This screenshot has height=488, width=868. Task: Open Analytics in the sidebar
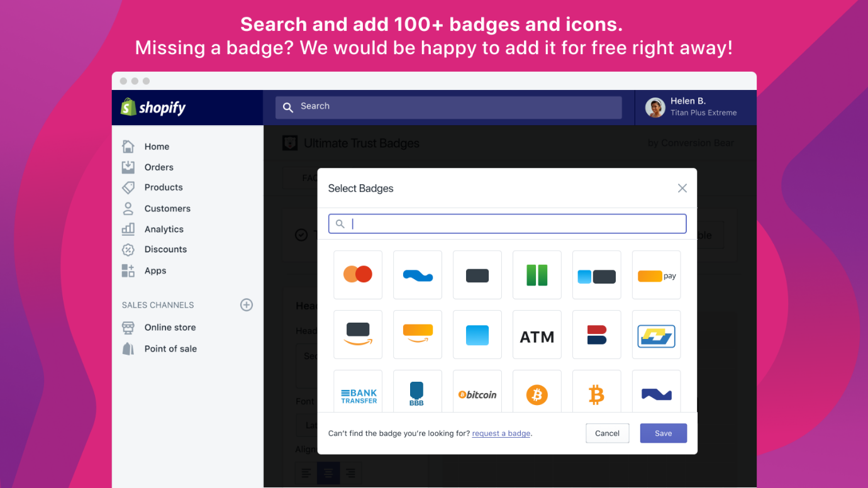(x=164, y=230)
